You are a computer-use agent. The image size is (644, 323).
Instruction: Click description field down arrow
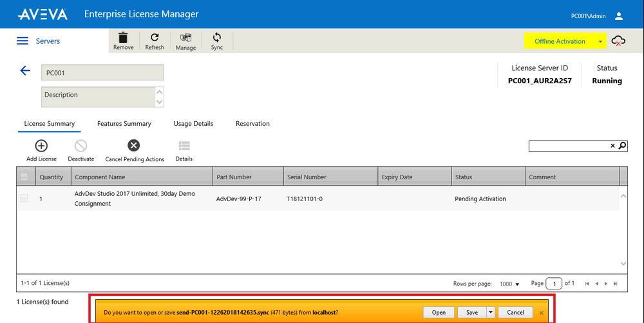(x=159, y=101)
